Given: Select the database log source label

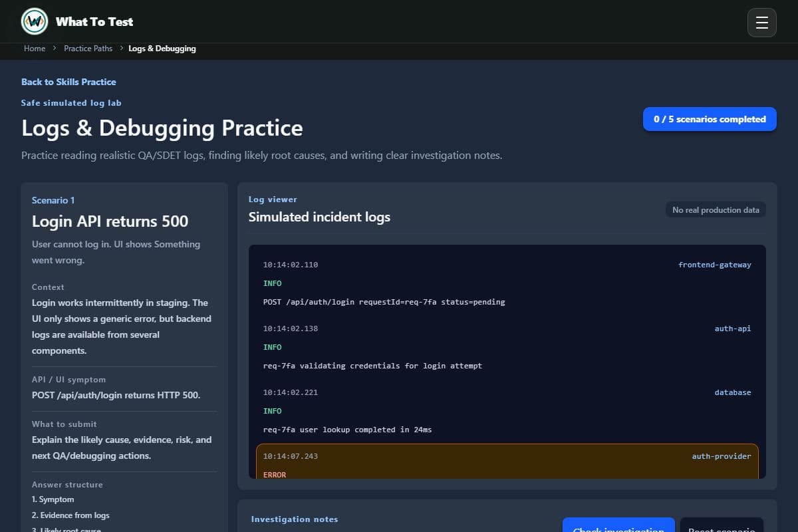Looking at the screenshot, I should (x=733, y=392).
